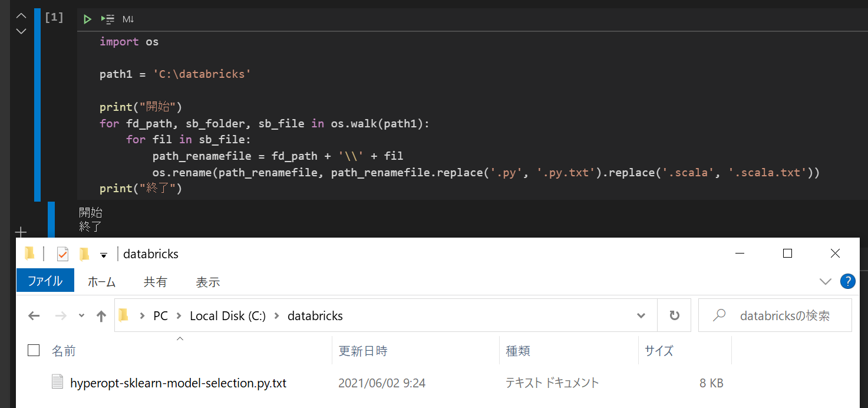Viewport: 868px width, 408px height.
Task: Maximize the databricks Explorer window
Action: pos(787,254)
